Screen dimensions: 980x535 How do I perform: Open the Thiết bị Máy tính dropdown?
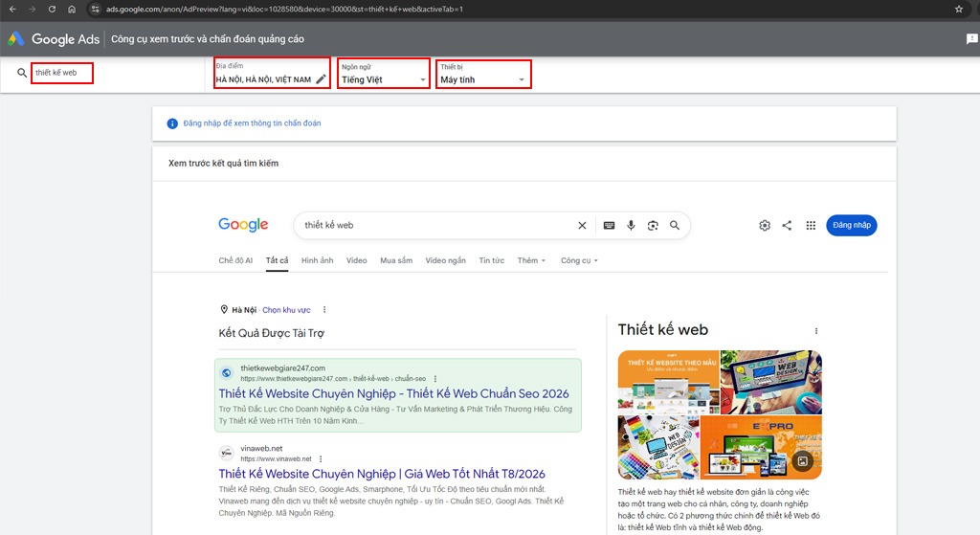click(483, 74)
